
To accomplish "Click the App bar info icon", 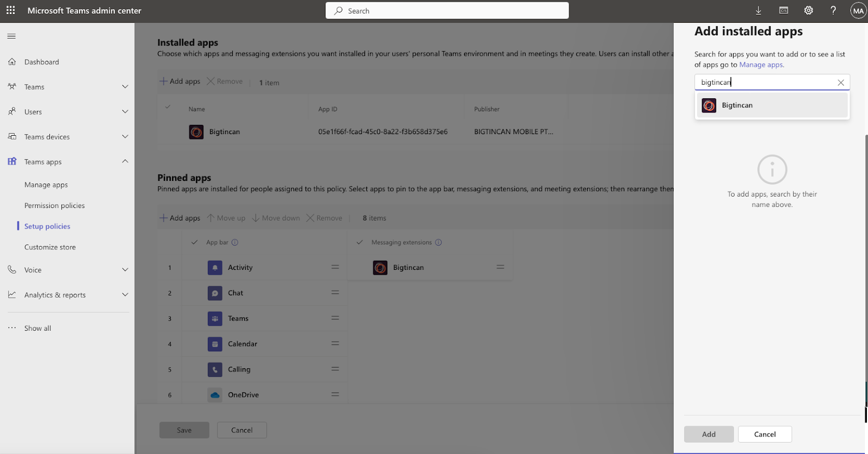I will pos(235,242).
